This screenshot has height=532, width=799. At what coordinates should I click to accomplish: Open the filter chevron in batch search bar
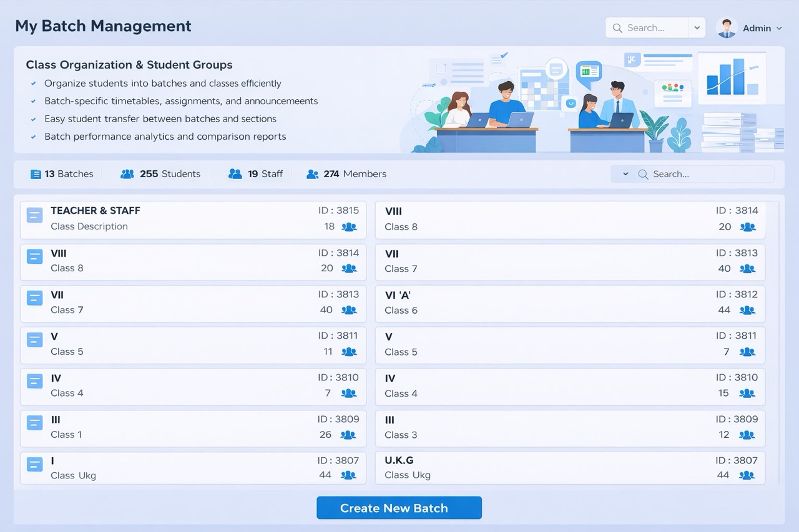pyautogui.click(x=625, y=175)
